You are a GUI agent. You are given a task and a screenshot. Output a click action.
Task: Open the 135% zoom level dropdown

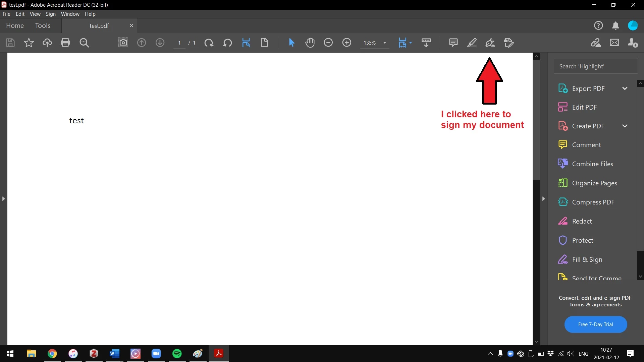point(385,43)
